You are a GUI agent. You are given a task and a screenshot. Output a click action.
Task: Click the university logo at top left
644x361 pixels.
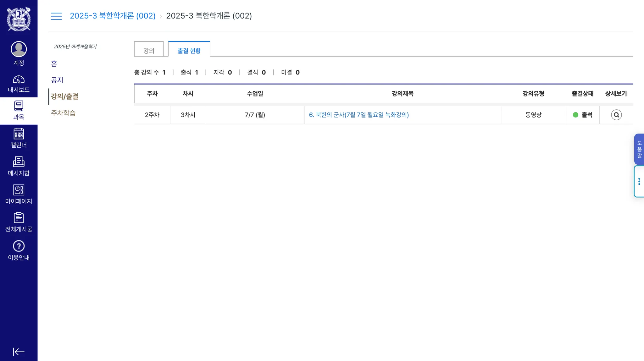coord(19,19)
